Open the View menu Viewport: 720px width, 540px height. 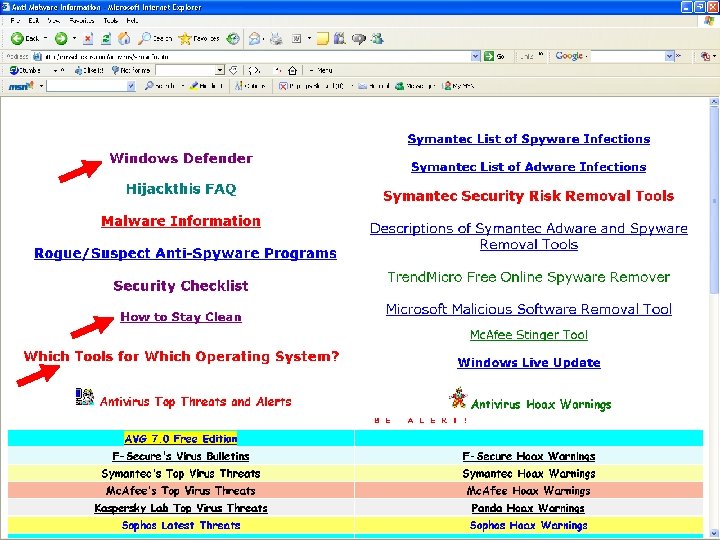coord(53,21)
